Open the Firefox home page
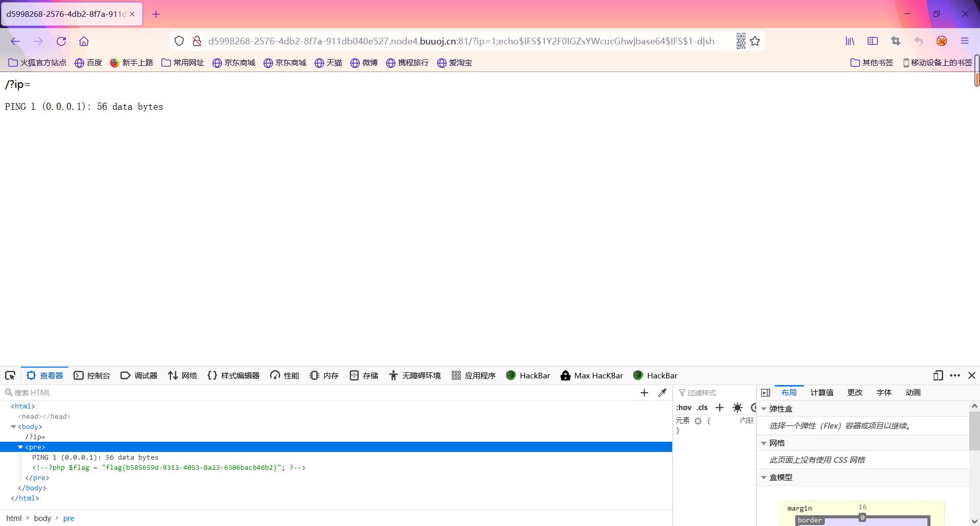 coord(84,41)
